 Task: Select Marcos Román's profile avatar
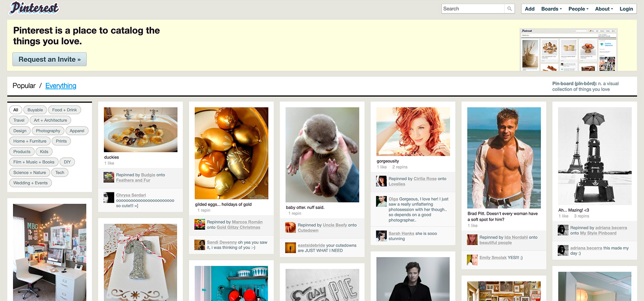click(x=200, y=225)
